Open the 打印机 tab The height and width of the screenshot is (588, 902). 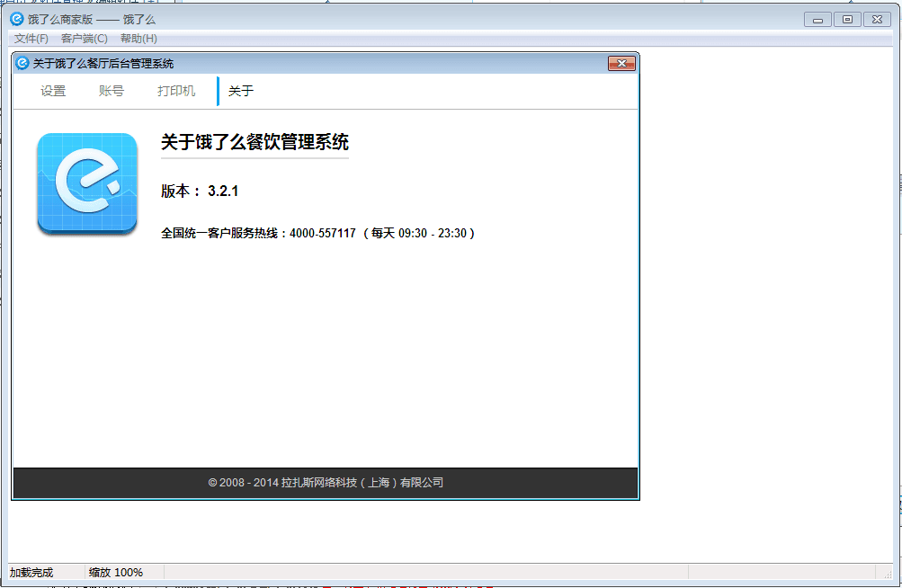coord(176,91)
